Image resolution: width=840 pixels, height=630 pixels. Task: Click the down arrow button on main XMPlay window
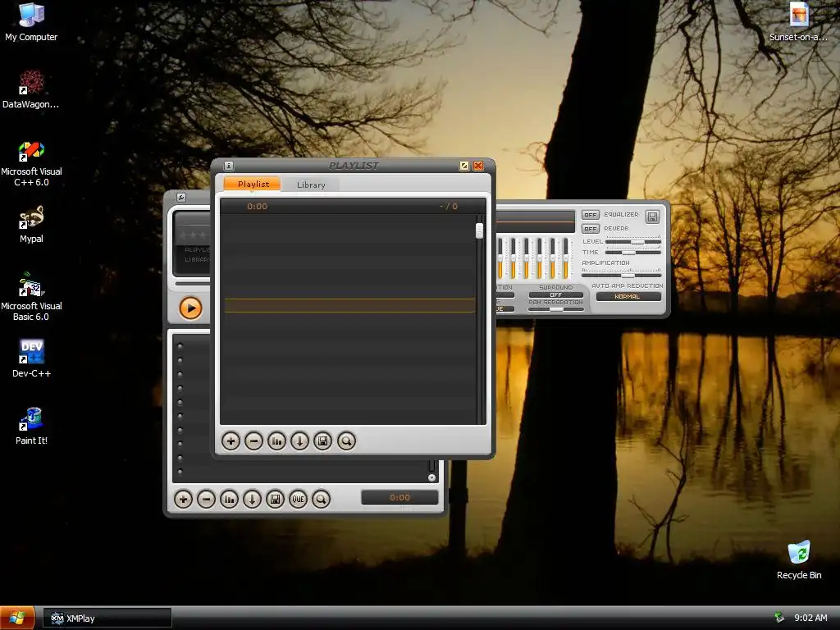[x=253, y=500]
